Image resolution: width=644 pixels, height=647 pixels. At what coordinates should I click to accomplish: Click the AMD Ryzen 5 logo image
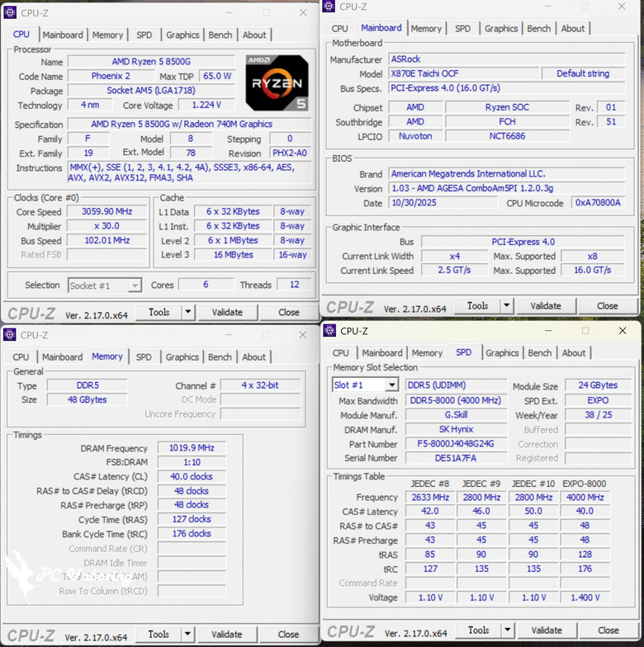tap(277, 83)
